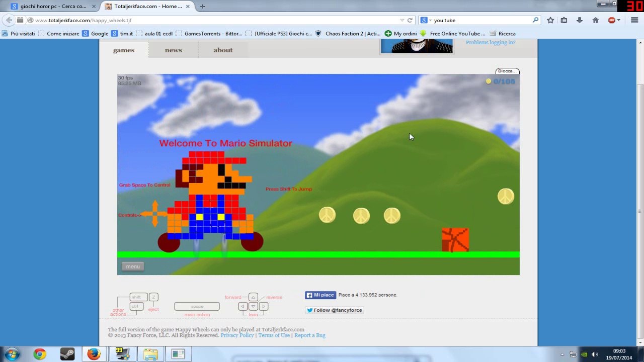Click the user avatar thumbnail at the top
Viewport: 644px width, 362px height.
coord(417,46)
